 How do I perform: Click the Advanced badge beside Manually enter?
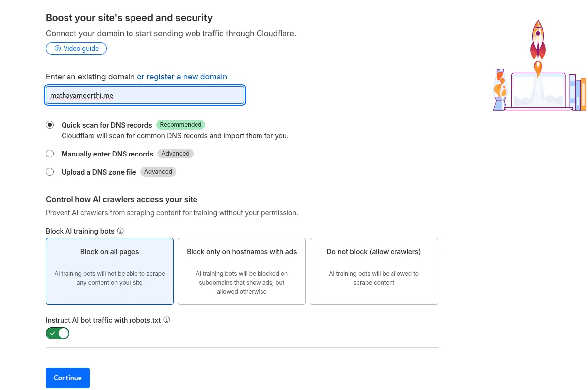click(x=175, y=154)
